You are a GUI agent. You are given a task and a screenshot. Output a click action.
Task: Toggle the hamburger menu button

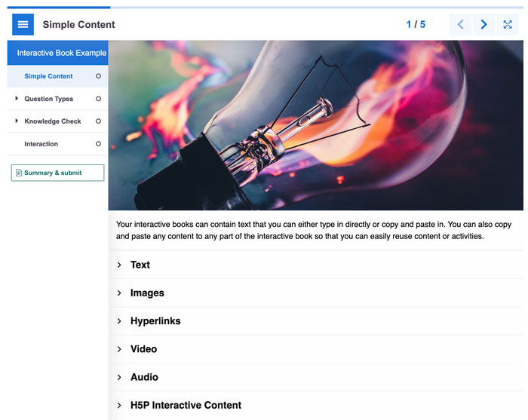pos(23,24)
